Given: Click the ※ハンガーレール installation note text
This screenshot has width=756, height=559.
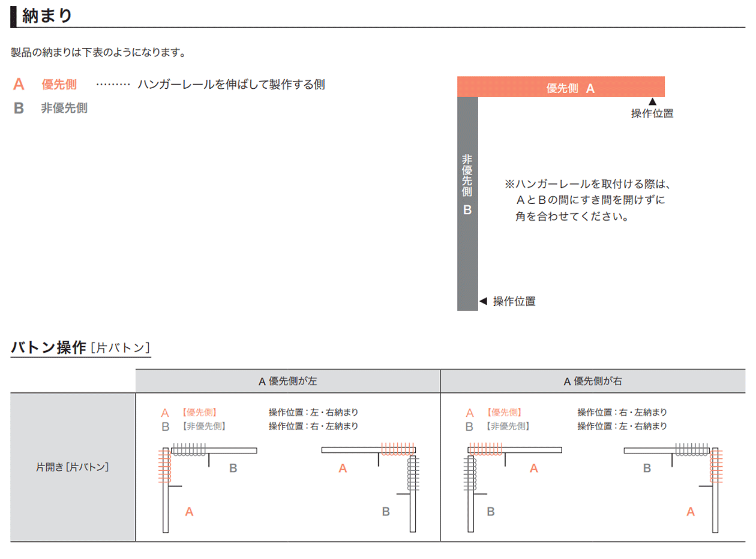Looking at the screenshot, I should (585, 200).
